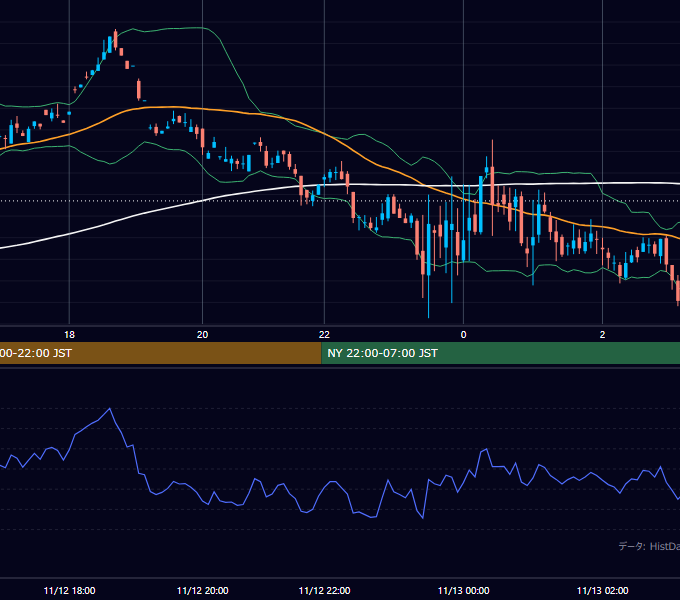Click the '2' hour axis label
This screenshot has width=680, height=600.
[x=602, y=335]
